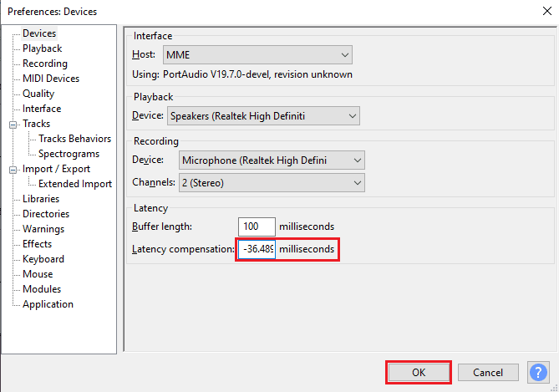Click the Buffer length input field

[257, 227]
